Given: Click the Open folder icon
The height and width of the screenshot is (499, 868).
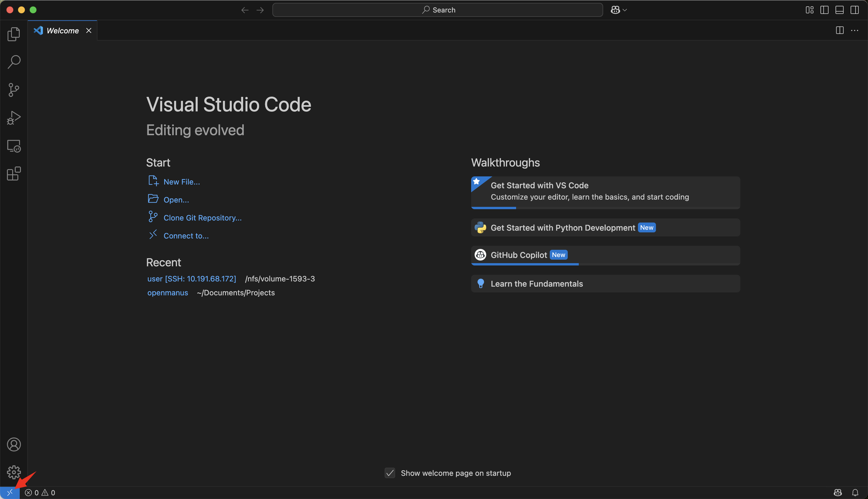Looking at the screenshot, I should pos(153,199).
